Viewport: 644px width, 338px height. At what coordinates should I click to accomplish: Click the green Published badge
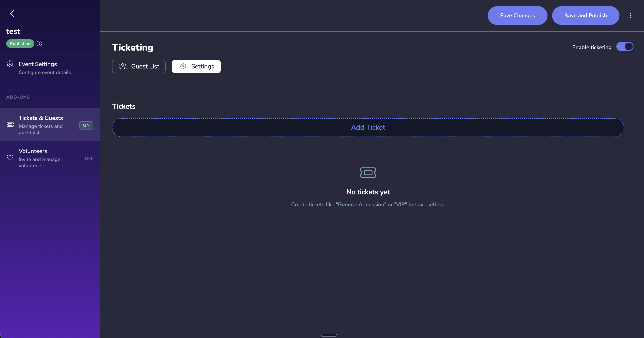[x=20, y=43]
